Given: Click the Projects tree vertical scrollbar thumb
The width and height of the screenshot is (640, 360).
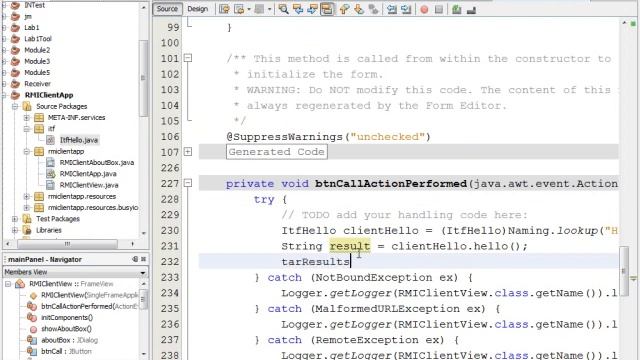Looking at the screenshot, I should pyautogui.click(x=143, y=78).
